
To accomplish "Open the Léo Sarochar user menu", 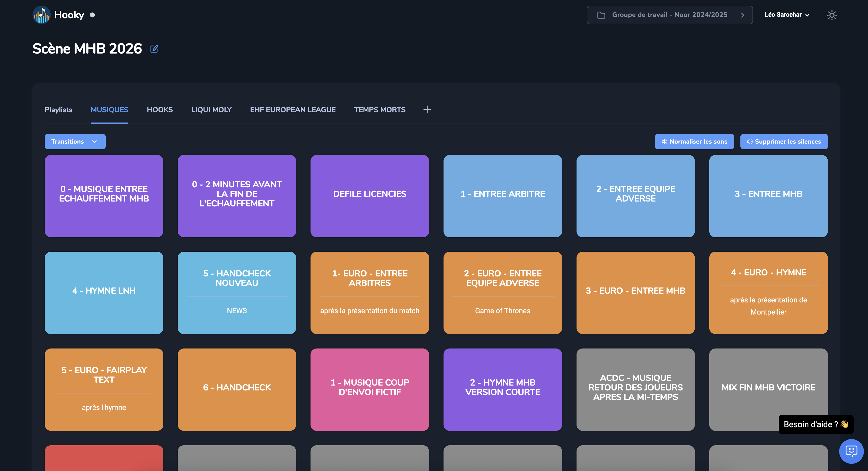I will [x=786, y=15].
